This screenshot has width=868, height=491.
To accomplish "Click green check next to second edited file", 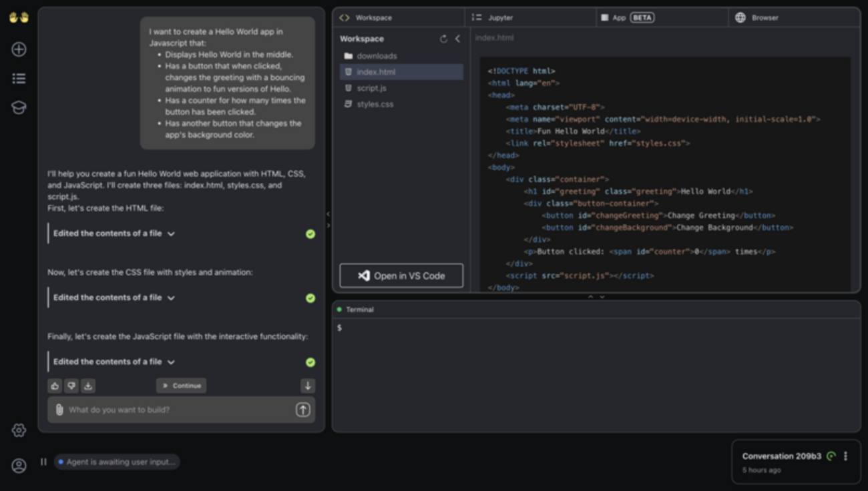I will click(310, 298).
